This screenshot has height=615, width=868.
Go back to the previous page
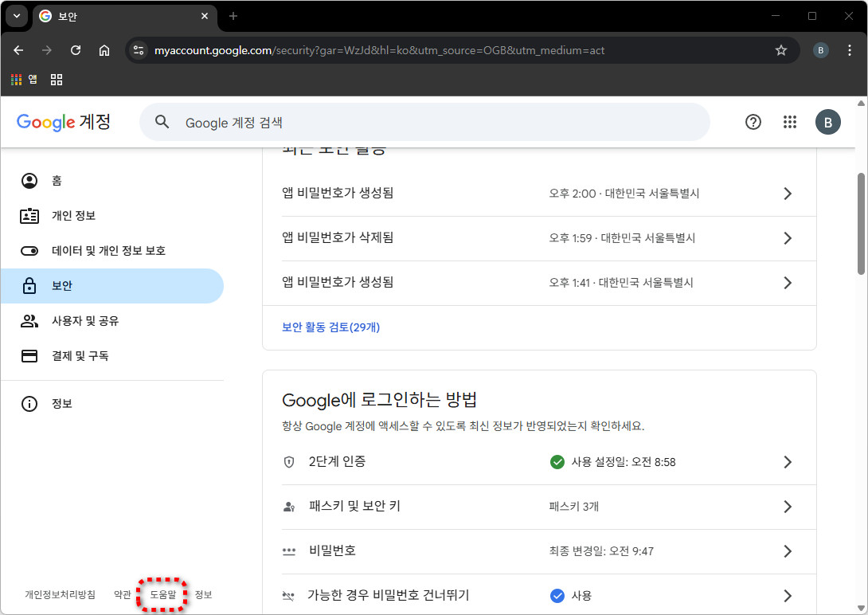(x=18, y=50)
